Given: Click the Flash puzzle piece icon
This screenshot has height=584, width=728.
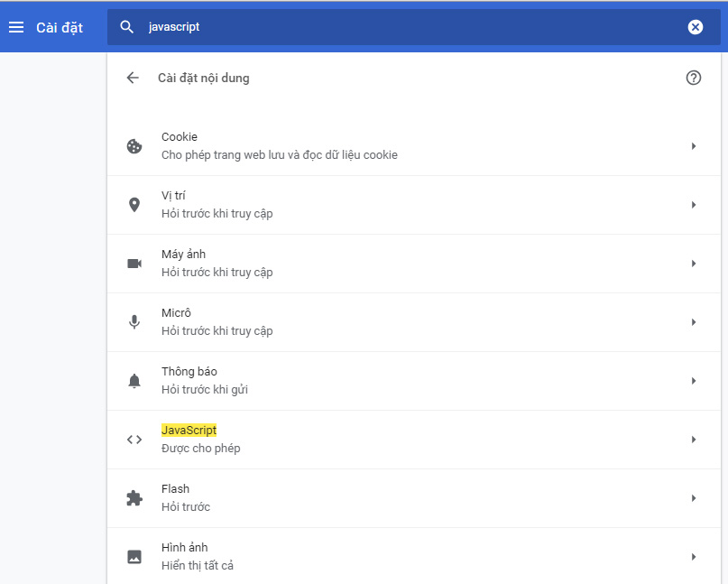Looking at the screenshot, I should 134,498.
